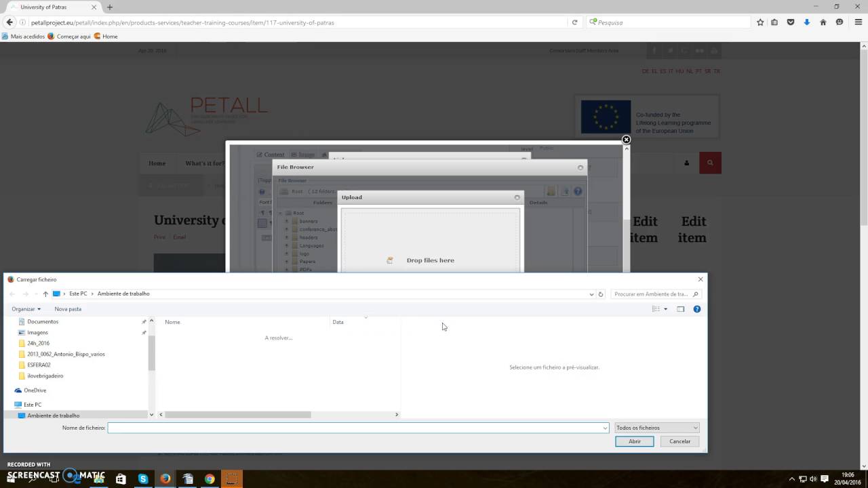This screenshot has width=868, height=488.
Task: Close the File Browser popup
Action: pyautogui.click(x=580, y=167)
